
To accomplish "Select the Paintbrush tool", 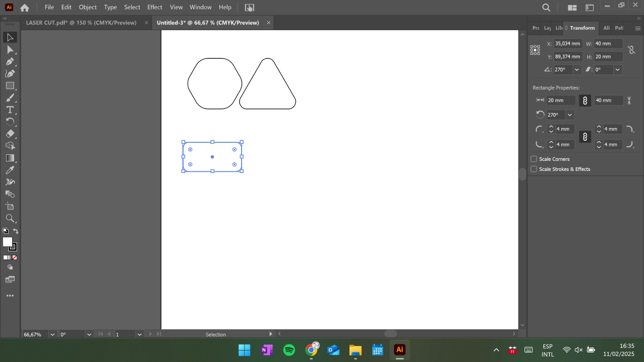I will point(10,98).
